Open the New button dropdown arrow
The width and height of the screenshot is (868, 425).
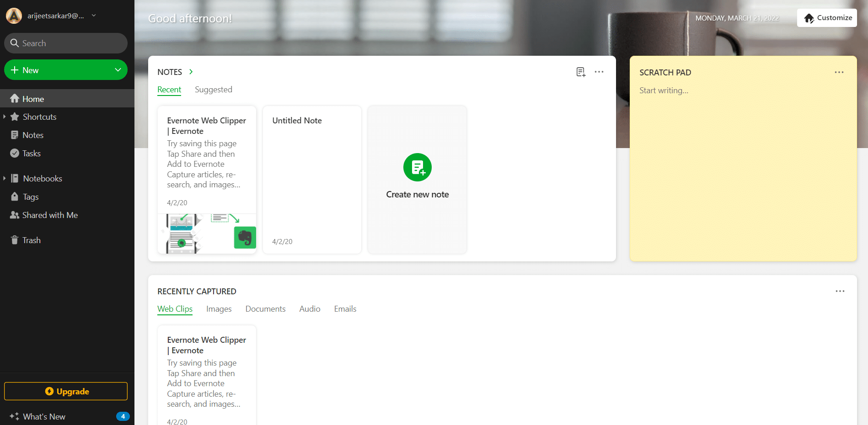118,70
